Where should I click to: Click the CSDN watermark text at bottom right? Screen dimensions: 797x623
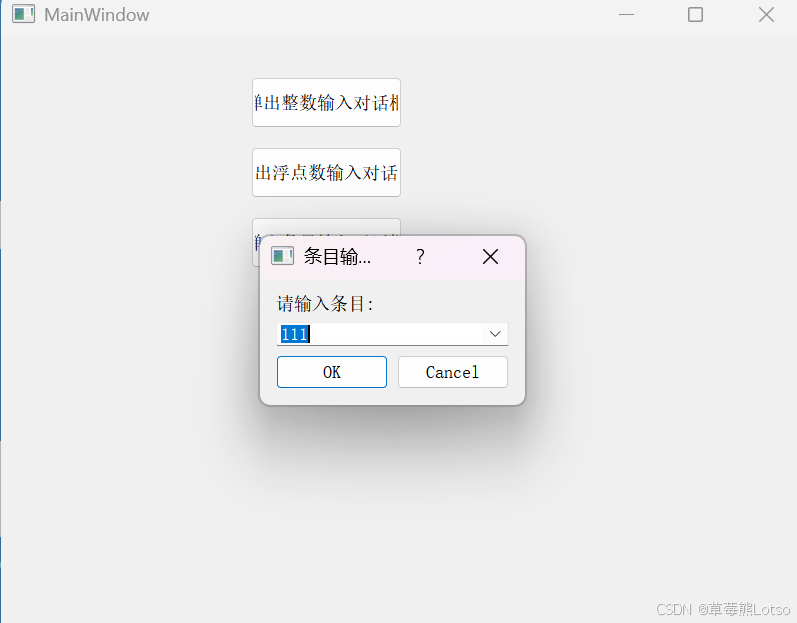(723, 608)
